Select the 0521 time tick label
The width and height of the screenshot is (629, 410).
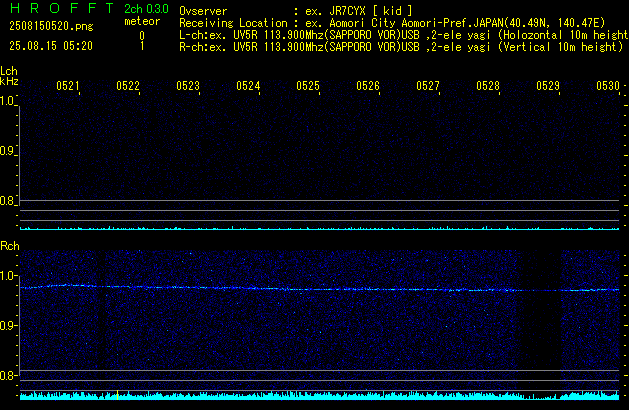click(x=68, y=86)
